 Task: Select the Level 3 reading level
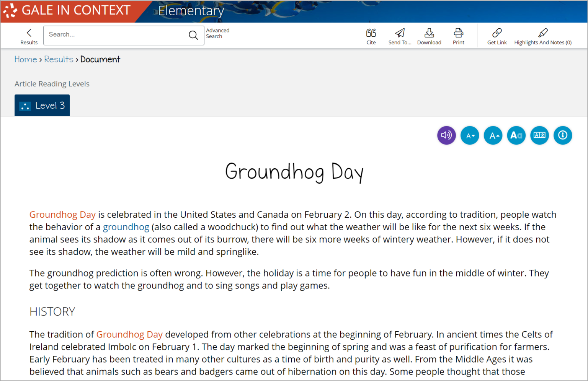coord(42,105)
